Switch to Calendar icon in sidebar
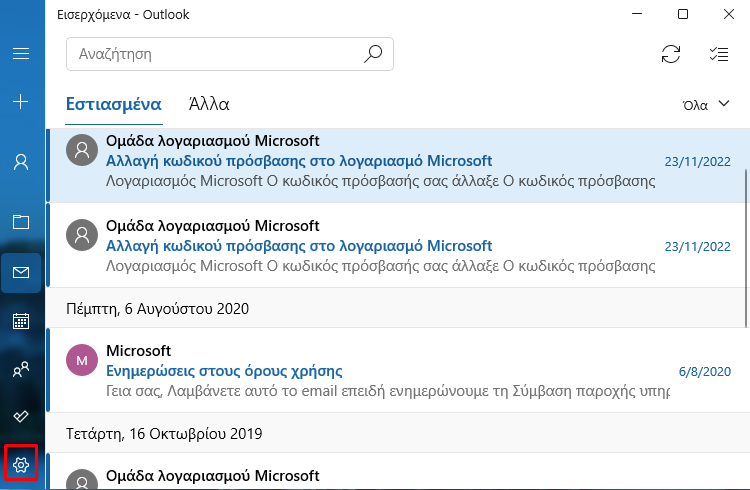750x490 pixels. click(21, 321)
